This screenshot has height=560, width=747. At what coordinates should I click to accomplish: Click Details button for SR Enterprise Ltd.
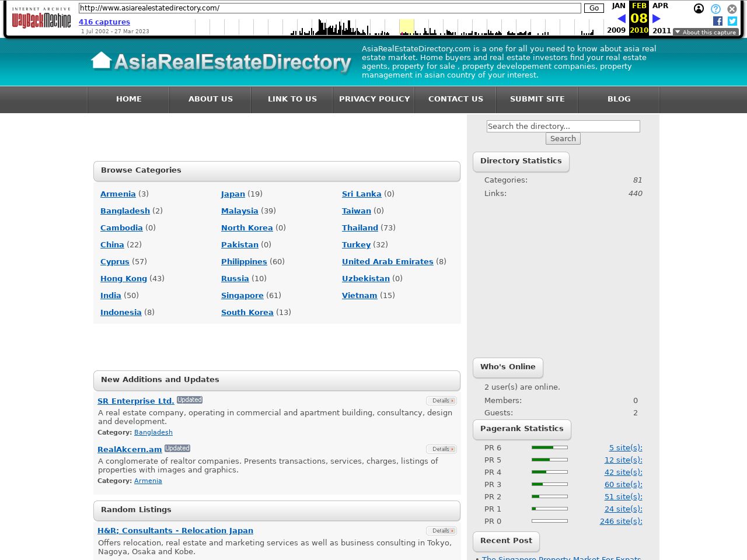pyautogui.click(x=441, y=401)
